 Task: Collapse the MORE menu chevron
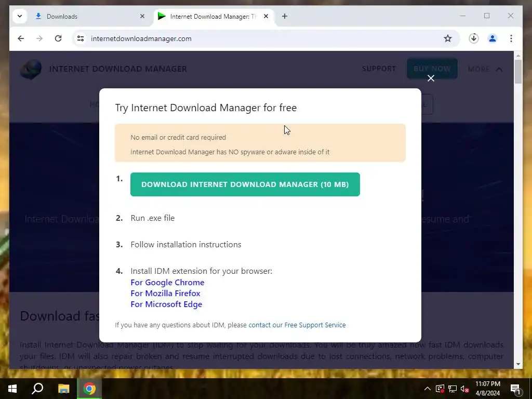pyautogui.click(x=499, y=69)
